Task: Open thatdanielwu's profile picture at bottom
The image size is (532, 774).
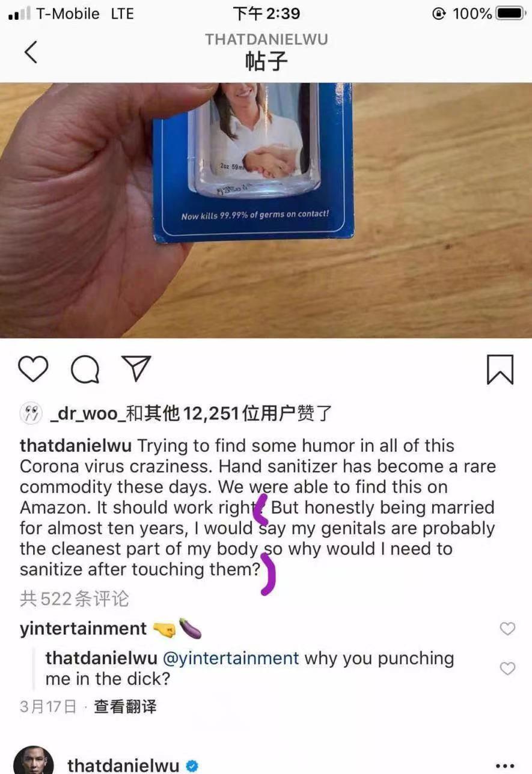Action: tap(34, 760)
